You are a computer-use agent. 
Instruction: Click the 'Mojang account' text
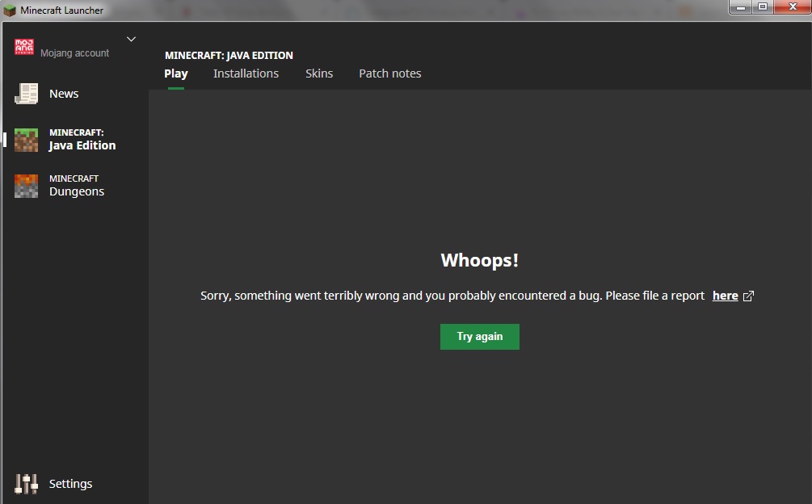74,52
